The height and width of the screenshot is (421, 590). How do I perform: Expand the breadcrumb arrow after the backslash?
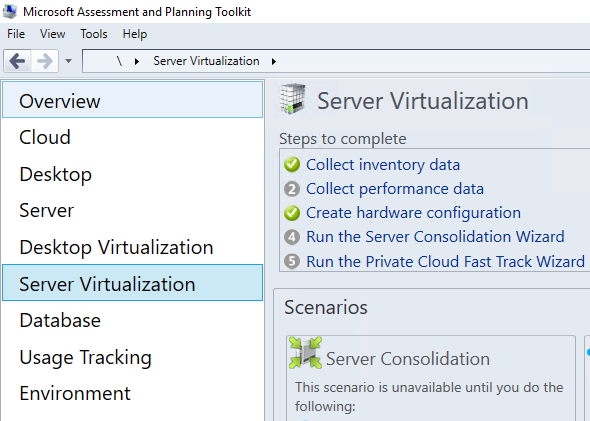[x=137, y=61]
